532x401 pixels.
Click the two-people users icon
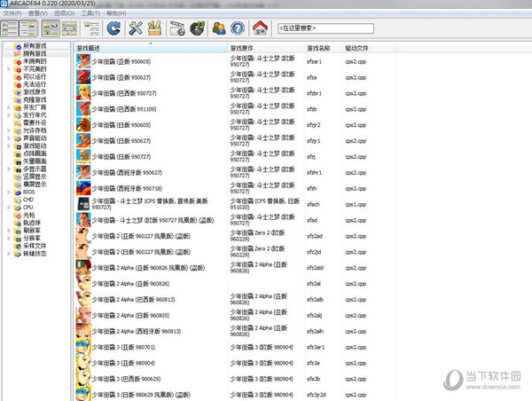pos(219,28)
